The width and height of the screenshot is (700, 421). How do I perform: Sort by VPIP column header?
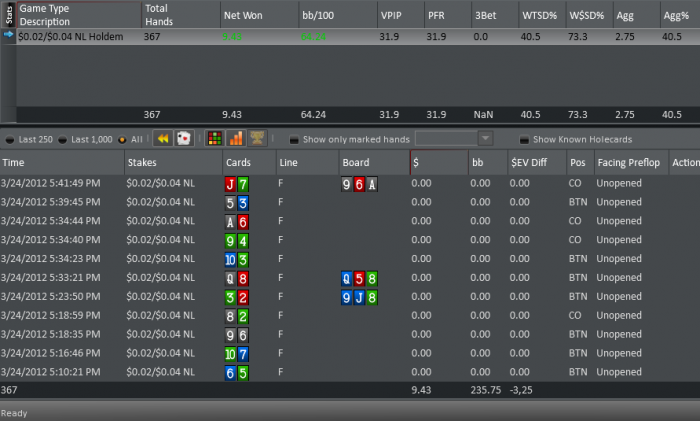coord(401,15)
